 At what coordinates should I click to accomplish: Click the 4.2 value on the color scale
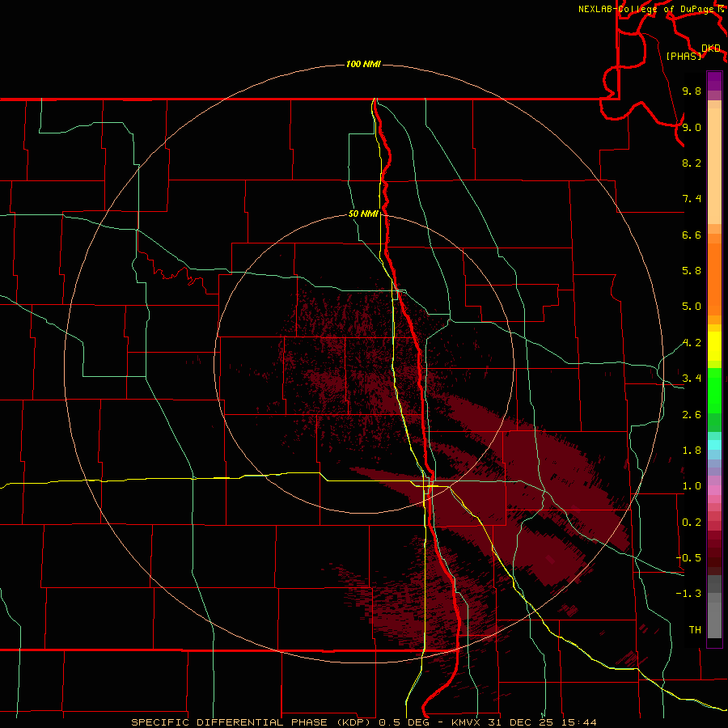pos(692,343)
